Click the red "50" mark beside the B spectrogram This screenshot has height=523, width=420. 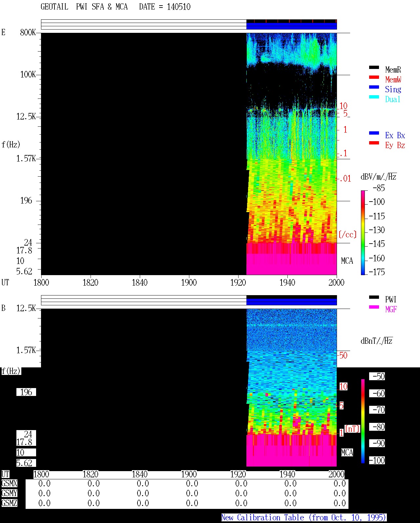[x=343, y=355]
